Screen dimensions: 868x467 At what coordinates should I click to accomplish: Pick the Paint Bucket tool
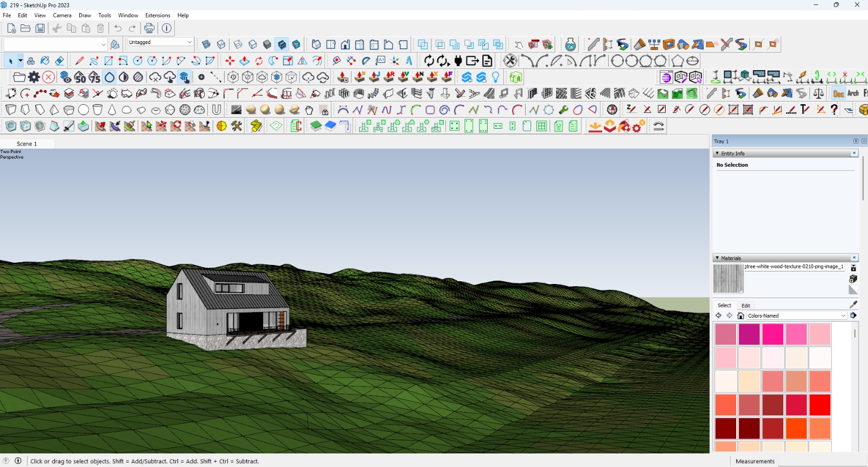pyautogui.click(x=46, y=61)
